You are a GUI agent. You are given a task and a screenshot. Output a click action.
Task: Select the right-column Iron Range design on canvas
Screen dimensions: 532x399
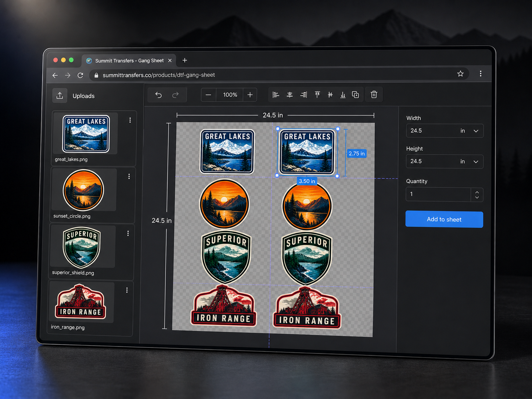pos(307,308)
